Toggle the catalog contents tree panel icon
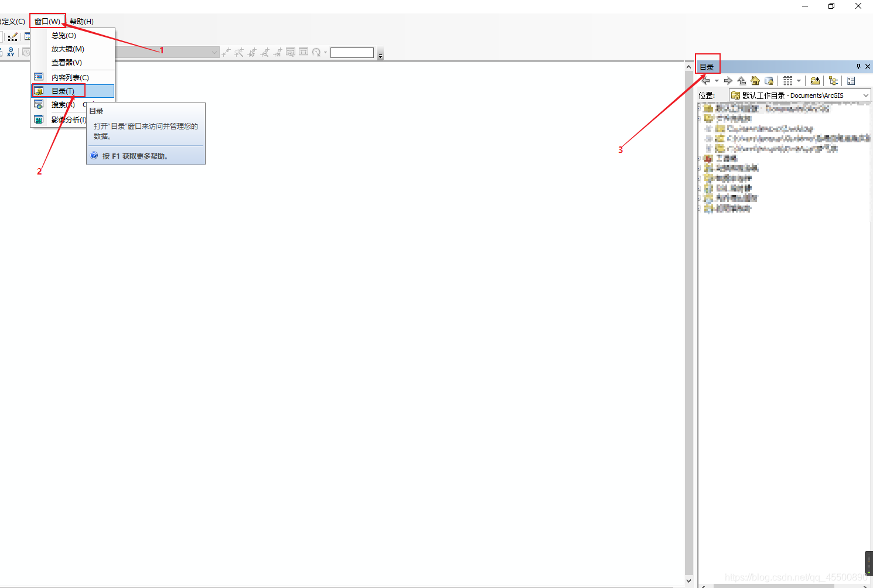Image resolution: width=873 pixels, height=588 pixels. 833,81
